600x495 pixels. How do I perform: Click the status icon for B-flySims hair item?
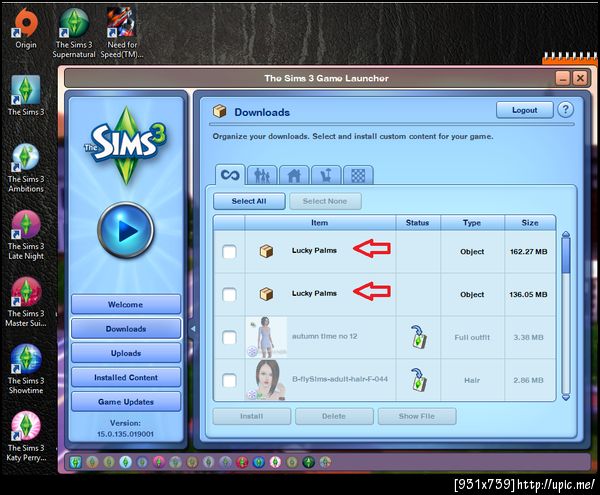click(419, 379)
